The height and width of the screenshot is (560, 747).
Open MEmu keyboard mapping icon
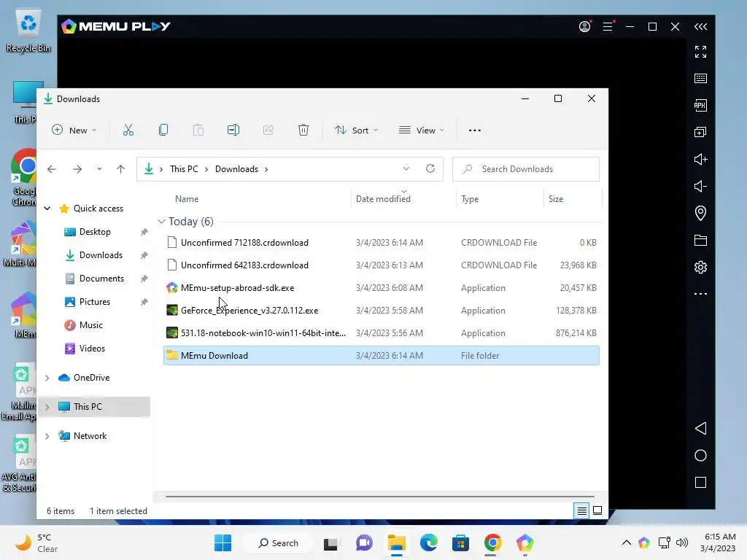tap(700, 78)
